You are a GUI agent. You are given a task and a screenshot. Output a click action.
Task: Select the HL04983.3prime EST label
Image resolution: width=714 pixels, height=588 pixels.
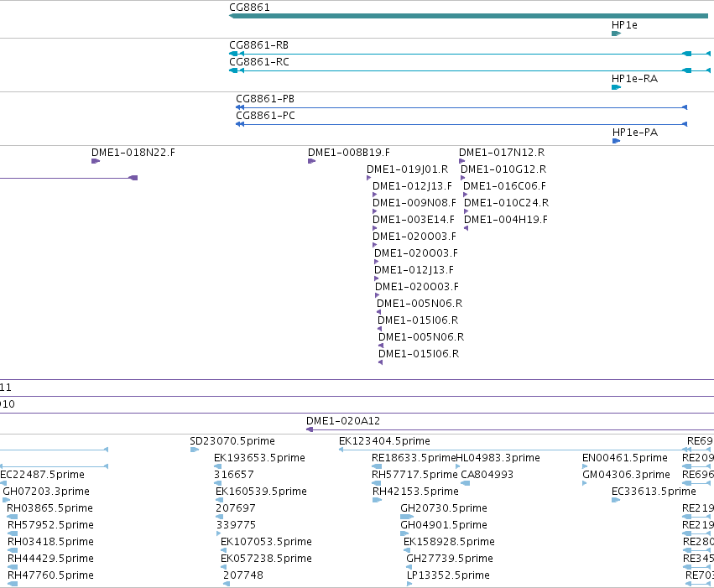498,458
